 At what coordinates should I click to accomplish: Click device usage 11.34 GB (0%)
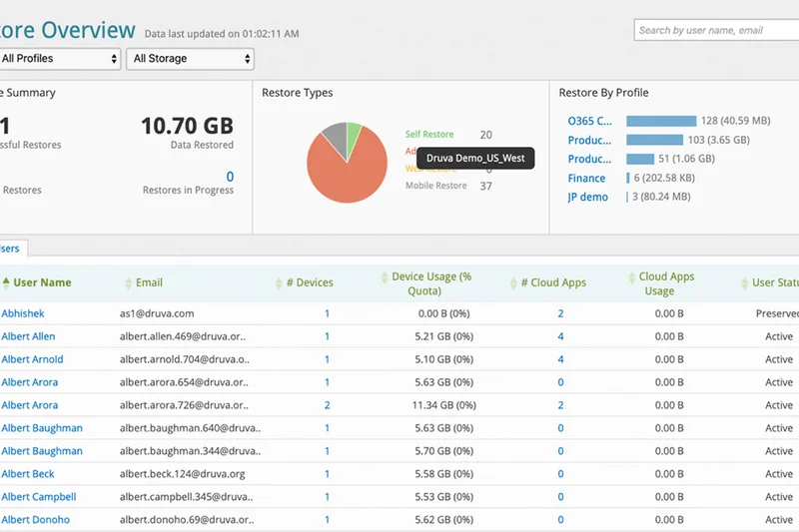443,405
